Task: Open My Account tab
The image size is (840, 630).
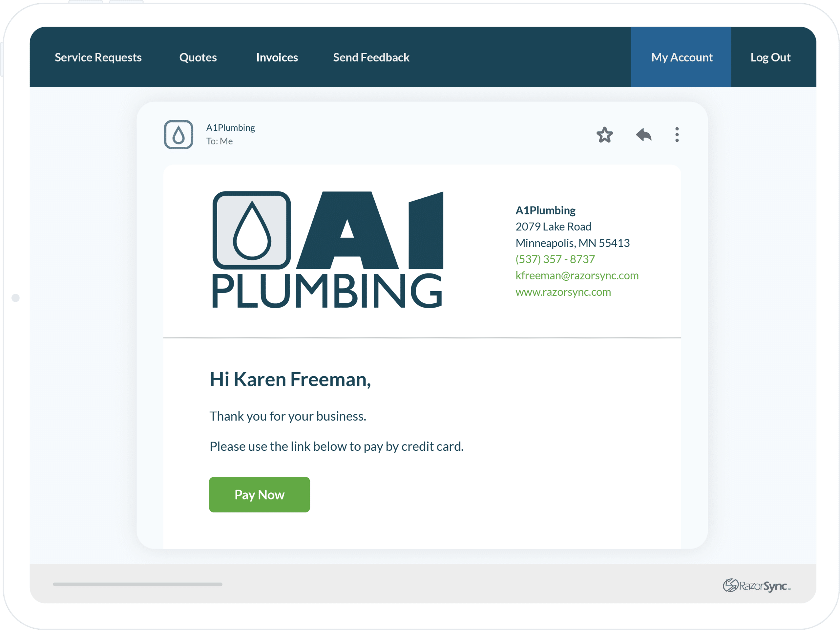Action: (681, 57)
